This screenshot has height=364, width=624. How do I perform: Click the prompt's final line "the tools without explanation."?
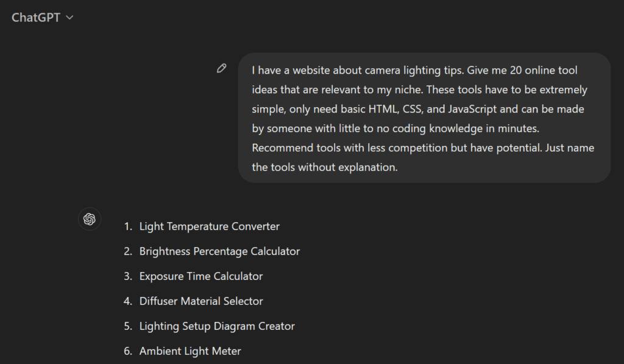click(x=325, y=167)
